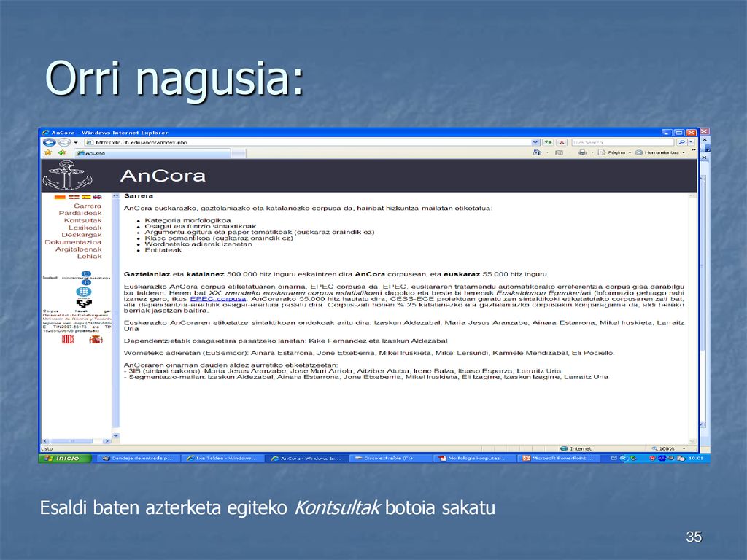Click the Universitat de Barcelona logo
The width and height of the screenshot is (747, 560).
[86, 278]
